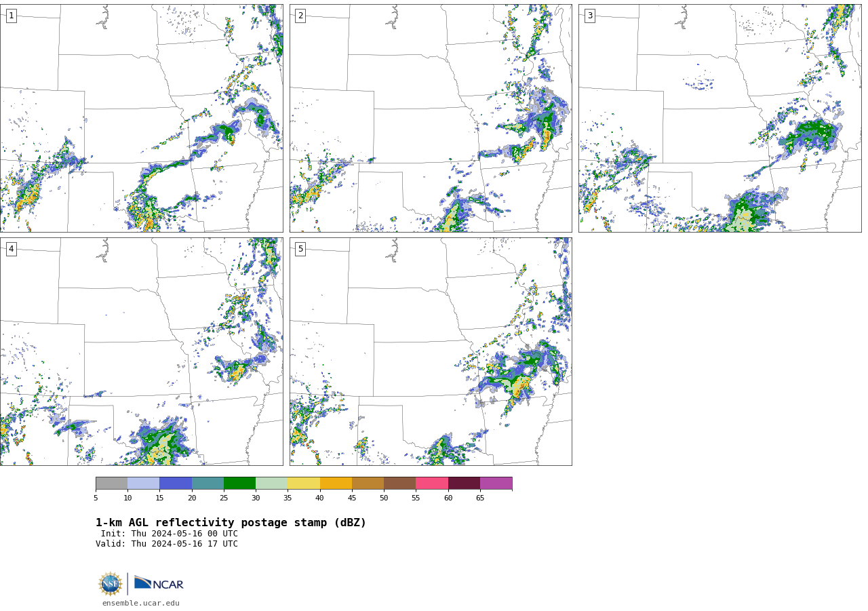The width and height of the screenshot is (868, 611).
Task: Click the purple 65+ dBZ swatch
Action: click(496, 483)
